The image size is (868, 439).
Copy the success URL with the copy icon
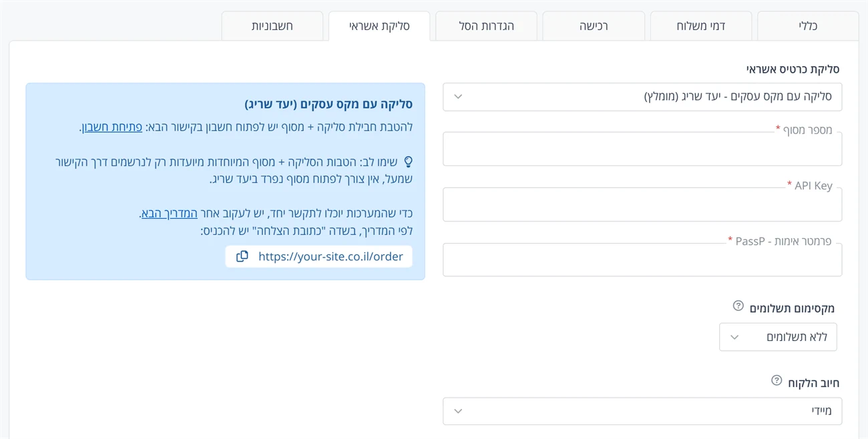click(242, 256)
